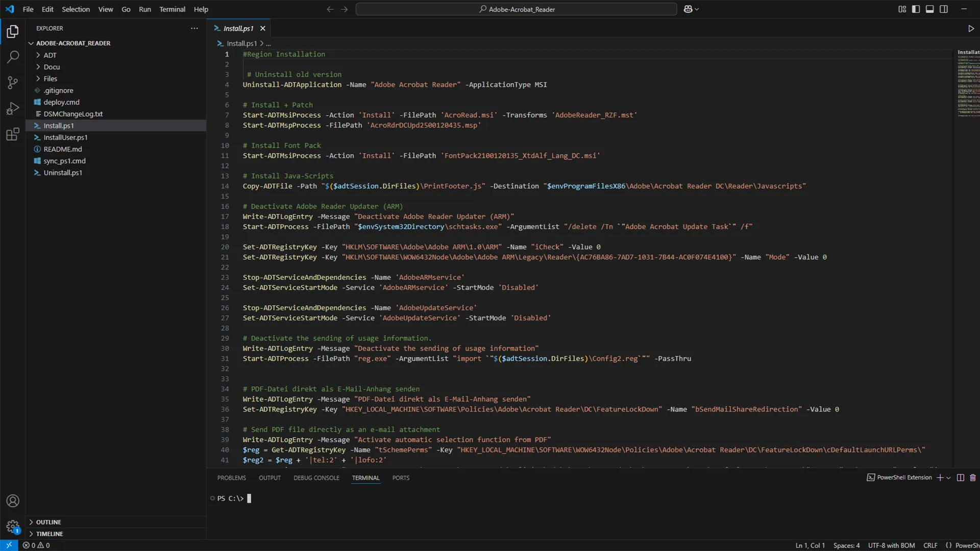Expand the OUTLINE section

tap(48, 522)
